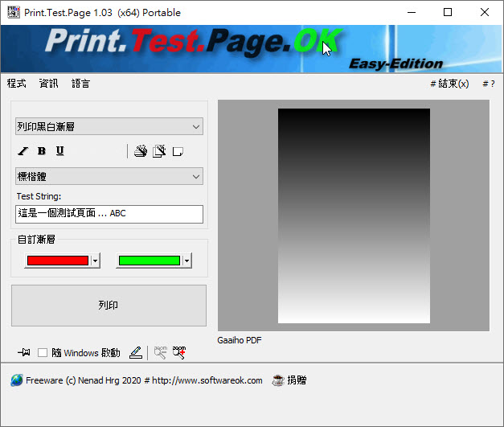Open the 資訊 menu
Image resolution: width=504 pixels, height=427 pixels.
click(48, 84)
